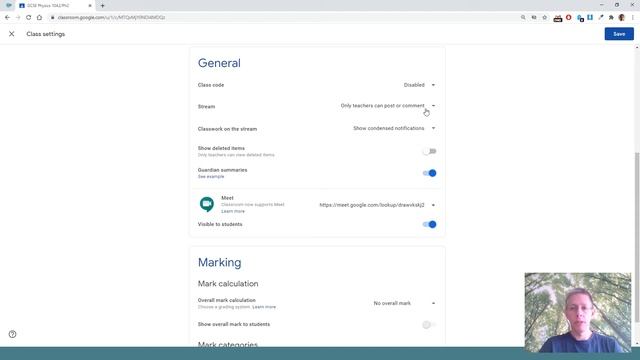Open the Class code dropdown showing Disabled
Viewport: 640px width, 360px height.
[x=419, y=85]
